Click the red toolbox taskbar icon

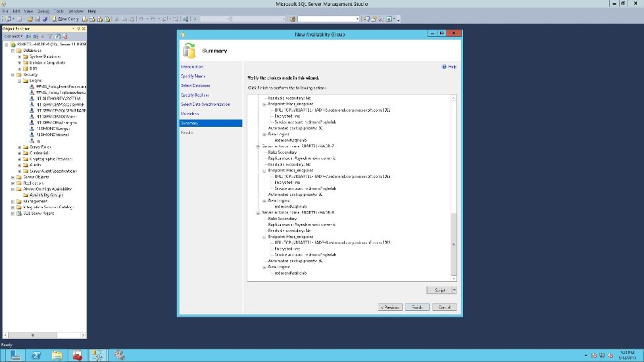tap(77, 355)
